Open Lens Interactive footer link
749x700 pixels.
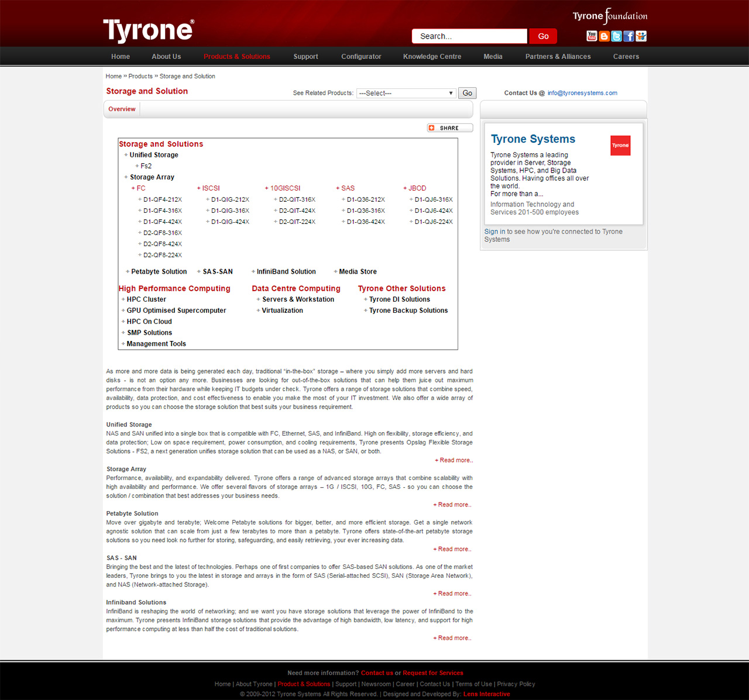486,694
